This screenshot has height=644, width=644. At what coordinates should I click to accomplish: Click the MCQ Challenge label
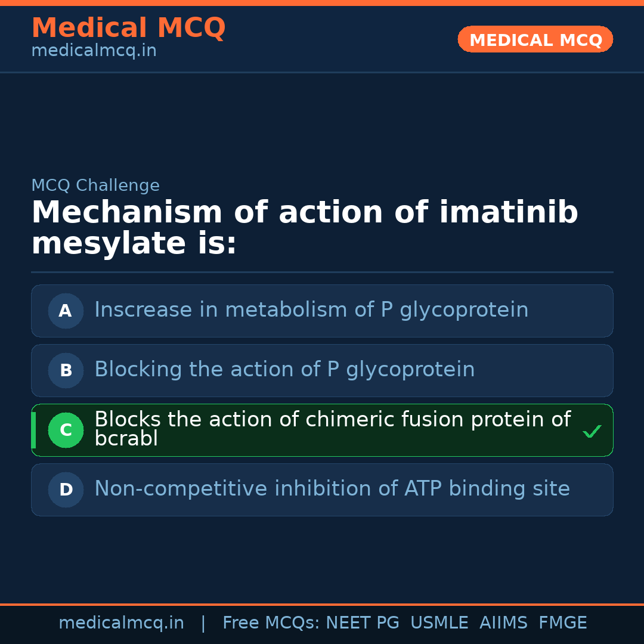pyautogui.click(x=95, y=185)
